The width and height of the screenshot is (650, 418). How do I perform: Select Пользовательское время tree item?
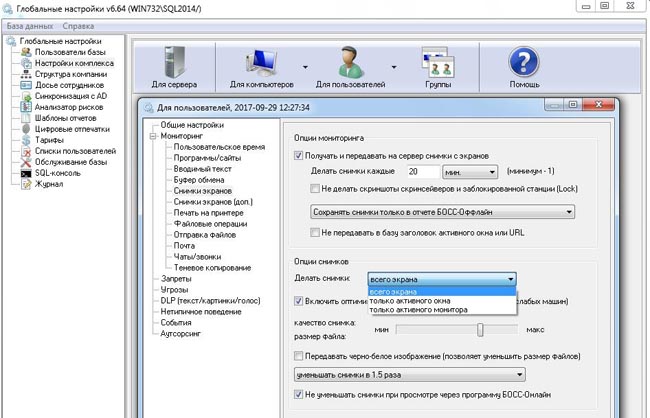(219, 147)
